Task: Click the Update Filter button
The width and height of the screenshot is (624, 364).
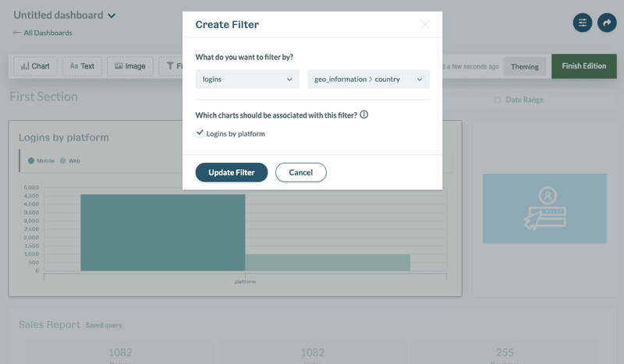Action: coord(231,172)
